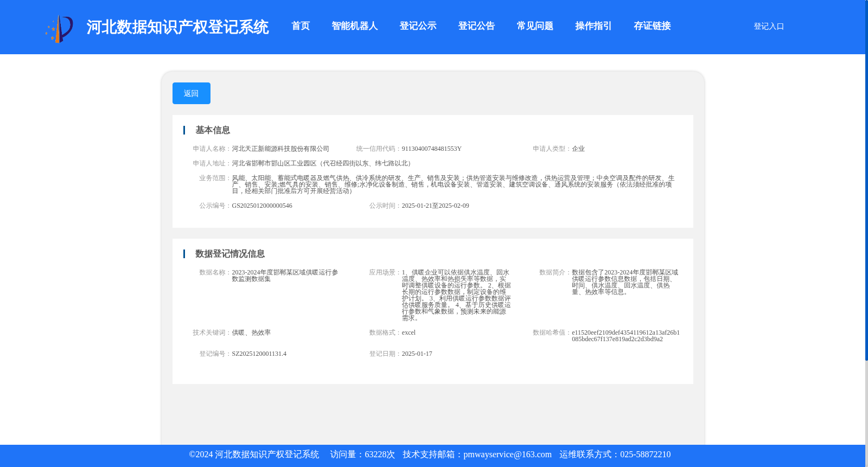Open 存证链接 menu item
868x467 pixels.
point(652,26)
